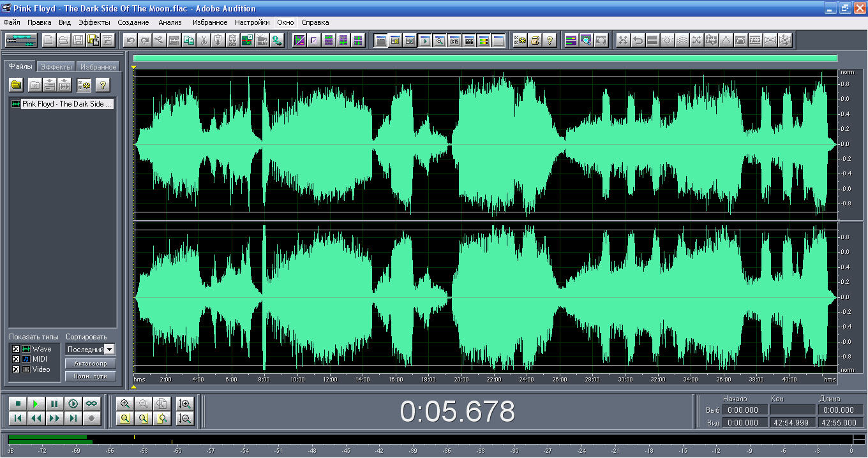868x458 pixels.
Task: Open the Окно menu
Action: tap(285, 22)
